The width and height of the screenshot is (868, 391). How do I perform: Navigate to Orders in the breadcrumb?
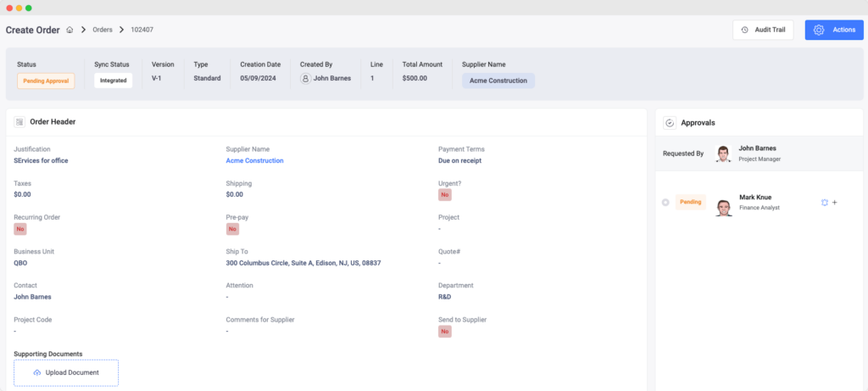click(103, 30)
